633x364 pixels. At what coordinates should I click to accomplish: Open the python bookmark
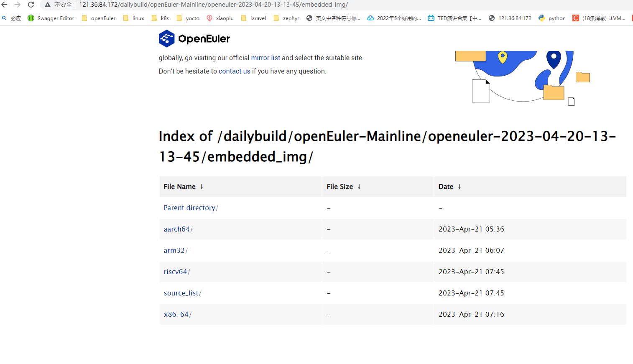click(x=552, y=18)
